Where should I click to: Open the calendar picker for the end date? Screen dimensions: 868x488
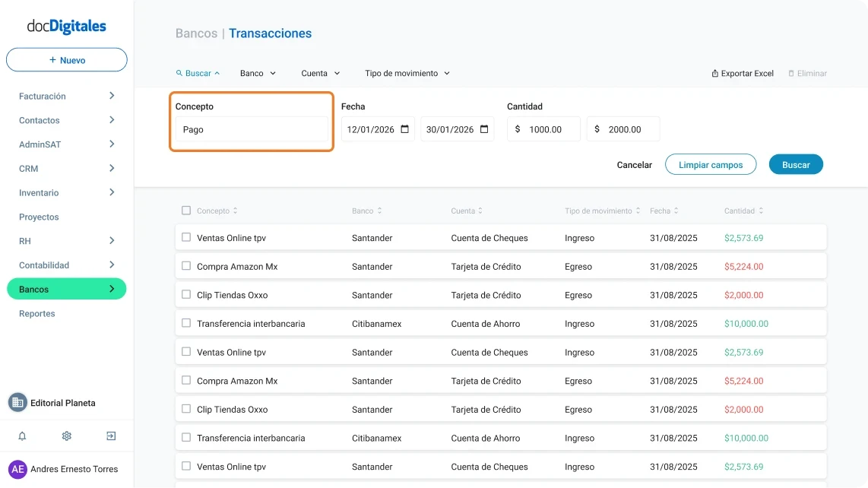click(483, 128)
